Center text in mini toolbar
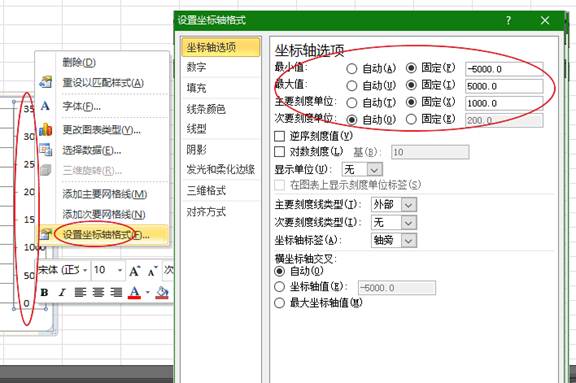Viewport: 576px width, 383px height. tap(98, 292)
